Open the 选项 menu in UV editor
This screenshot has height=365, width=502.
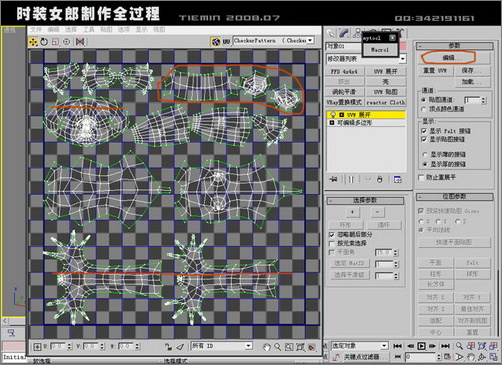click(124, 30)
